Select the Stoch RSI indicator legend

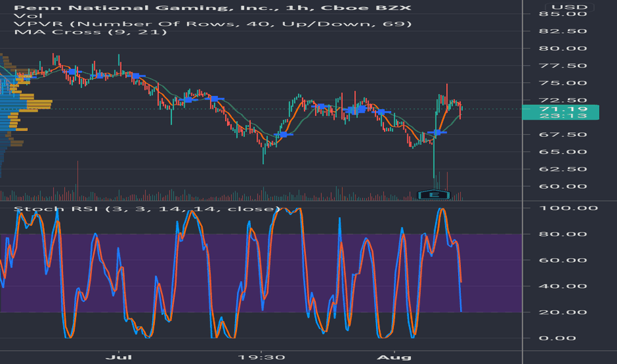click(x=147, y=208)
